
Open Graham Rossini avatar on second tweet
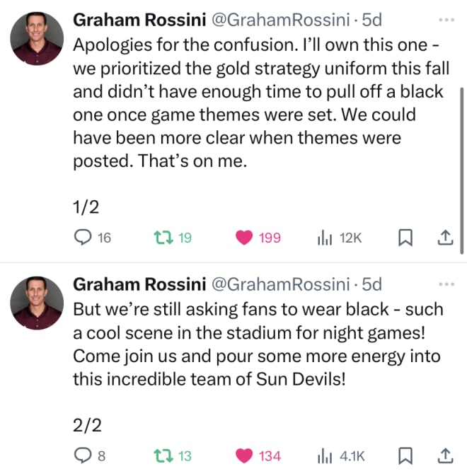tap(37, 303)
